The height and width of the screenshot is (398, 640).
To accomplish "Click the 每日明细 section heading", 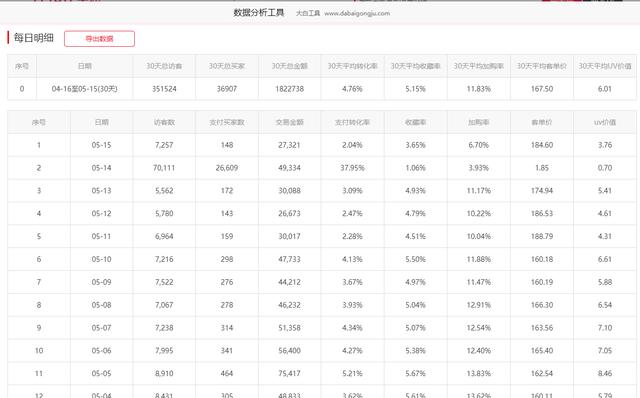I will coord(33,38).
